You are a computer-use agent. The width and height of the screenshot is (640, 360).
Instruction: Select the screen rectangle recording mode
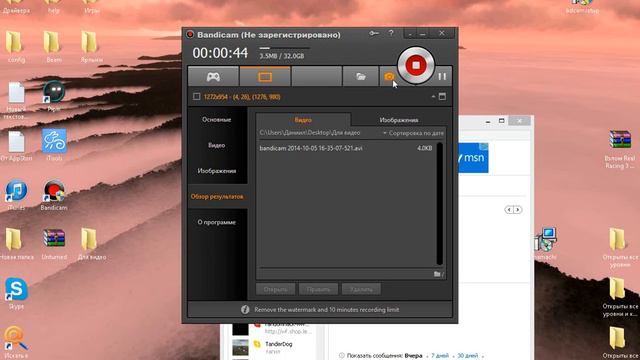coord(265,77)
